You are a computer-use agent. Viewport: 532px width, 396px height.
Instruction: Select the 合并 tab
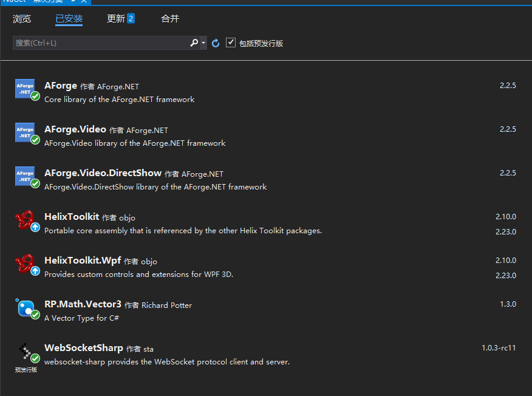click(169, 19)
